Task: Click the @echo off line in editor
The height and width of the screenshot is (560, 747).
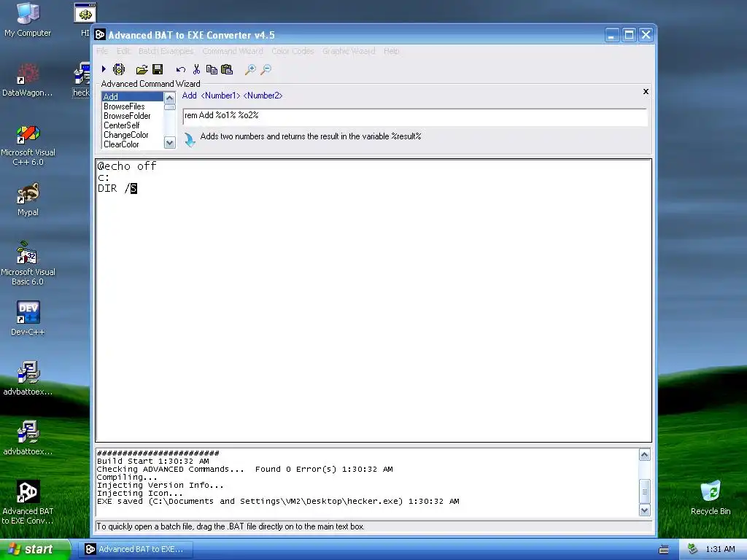Action: [x=127, y=166]
